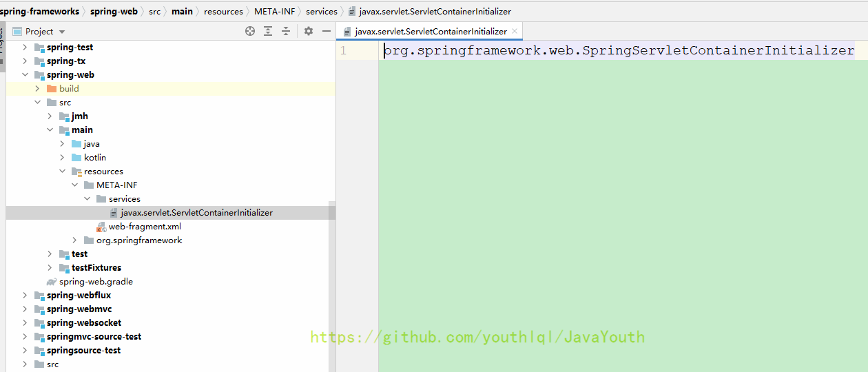Switch to javax.servlet.ServletContainerInitializer editor tab
Image resolution: width=868 pixels, height=372 pixels.
pyautogui.click(x=430, y=32)
